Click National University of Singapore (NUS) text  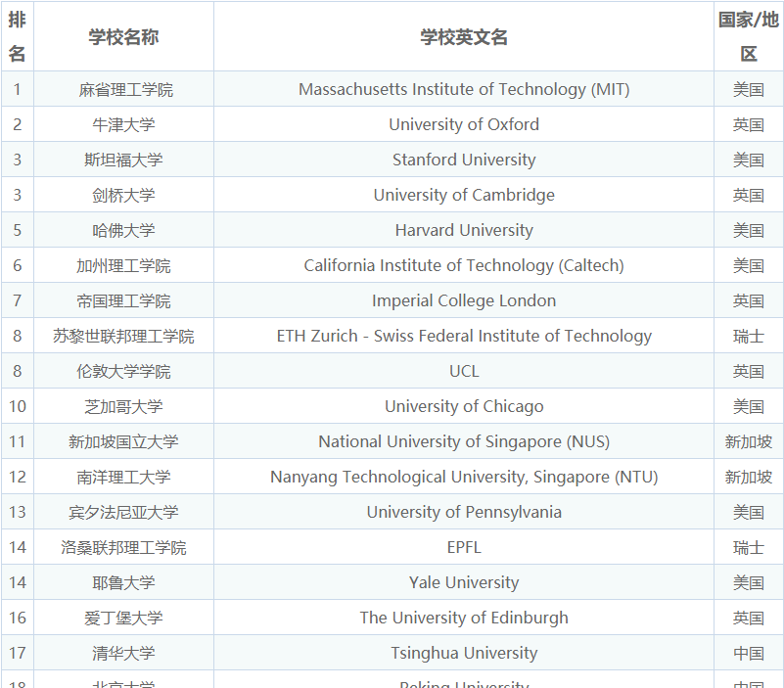pos(464,442)
